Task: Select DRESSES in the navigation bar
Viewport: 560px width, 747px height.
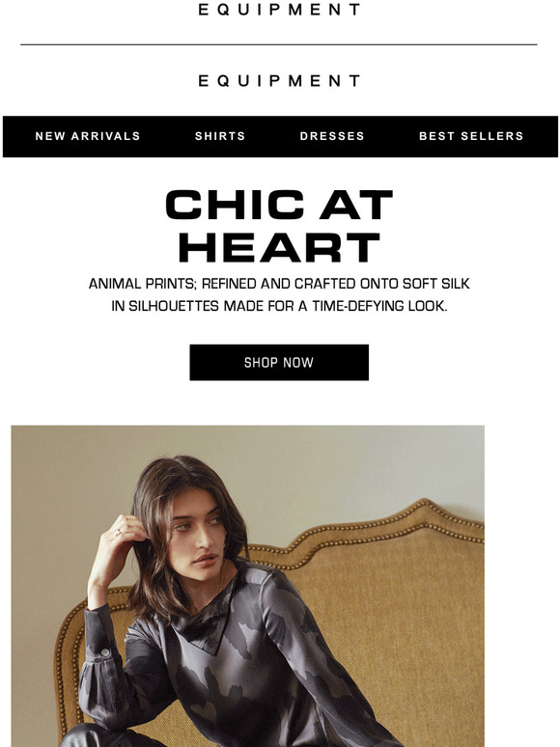Action: tap(332, 136)
